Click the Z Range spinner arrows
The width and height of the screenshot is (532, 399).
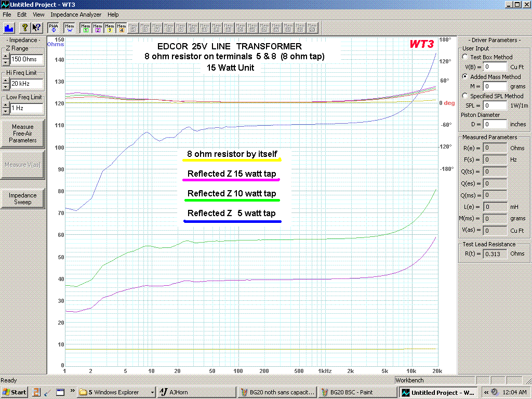tap(5, 59)
